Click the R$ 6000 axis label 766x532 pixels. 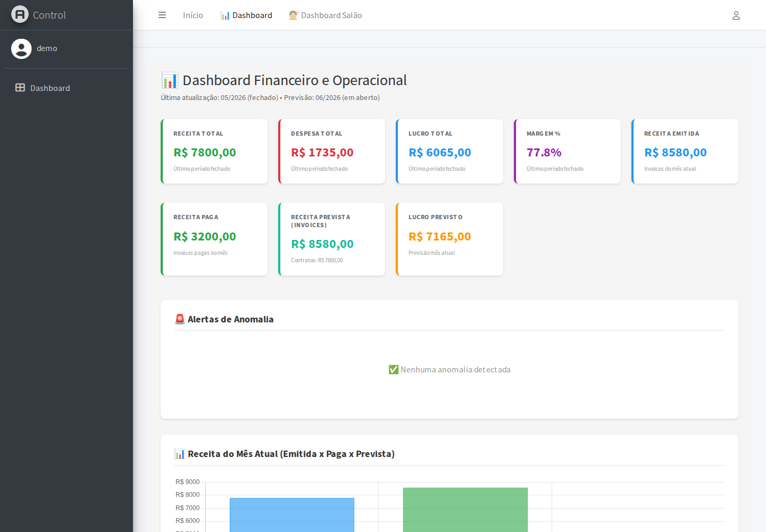click(x=188, y=521)
